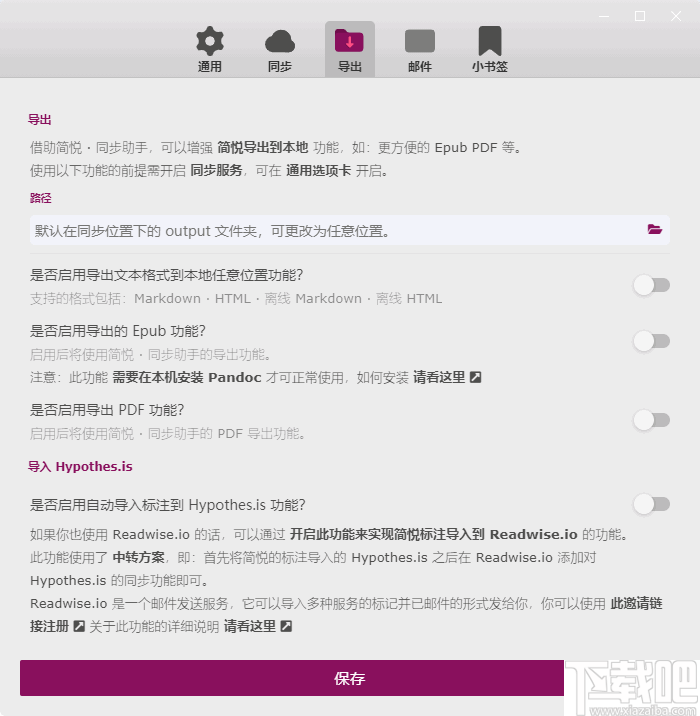Click the 中转方案 bold text
The height and width of the screenshot is (716, 700).
point(138,558)
